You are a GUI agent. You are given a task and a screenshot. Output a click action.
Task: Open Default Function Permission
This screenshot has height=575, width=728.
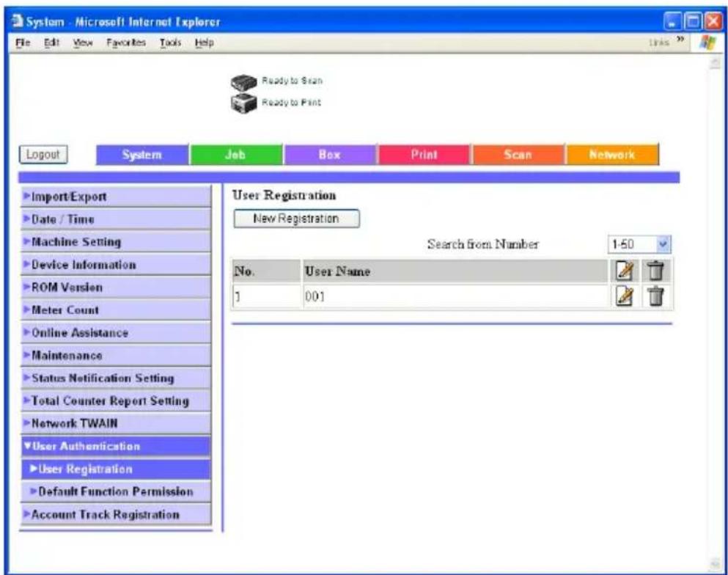click(116, 491)
